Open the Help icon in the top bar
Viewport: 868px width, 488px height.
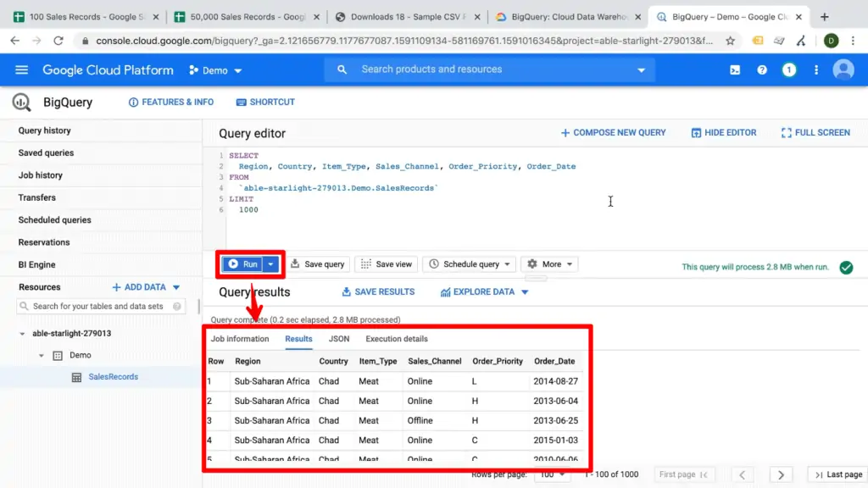762,71
